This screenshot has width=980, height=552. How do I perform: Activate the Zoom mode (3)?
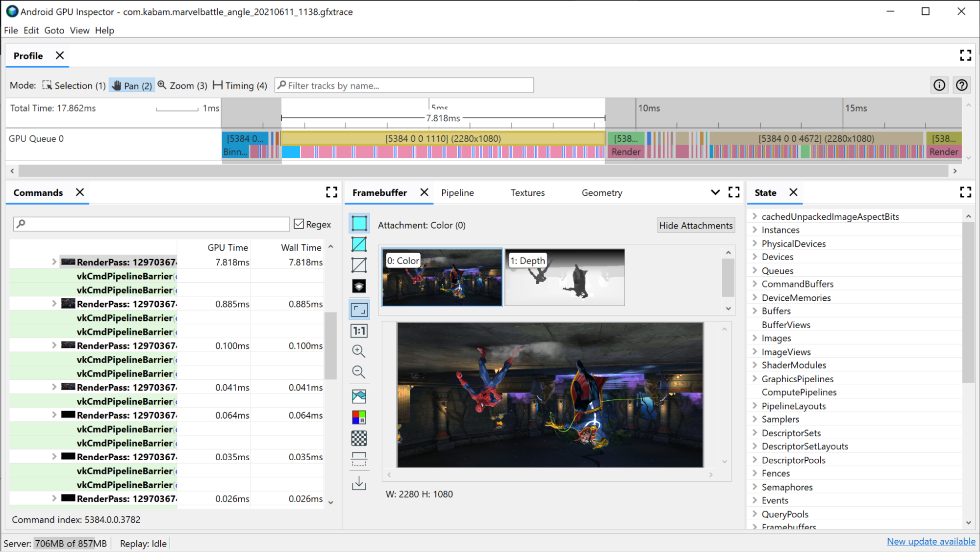pyautogui.click(x=181, y=85)
